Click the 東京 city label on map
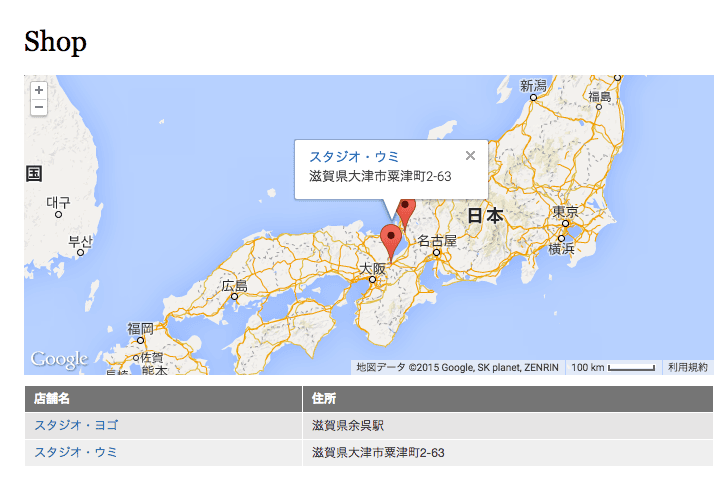 coord(565,212)
